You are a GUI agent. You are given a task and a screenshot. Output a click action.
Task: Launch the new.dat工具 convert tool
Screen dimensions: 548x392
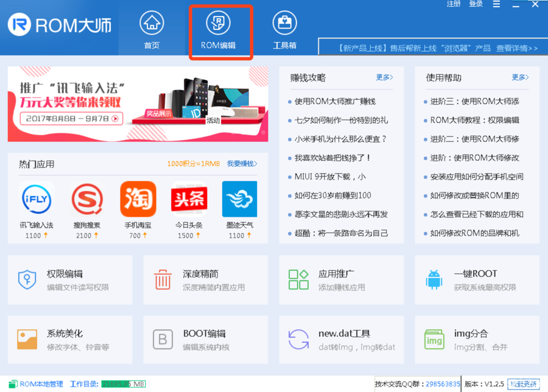(342, 340)
